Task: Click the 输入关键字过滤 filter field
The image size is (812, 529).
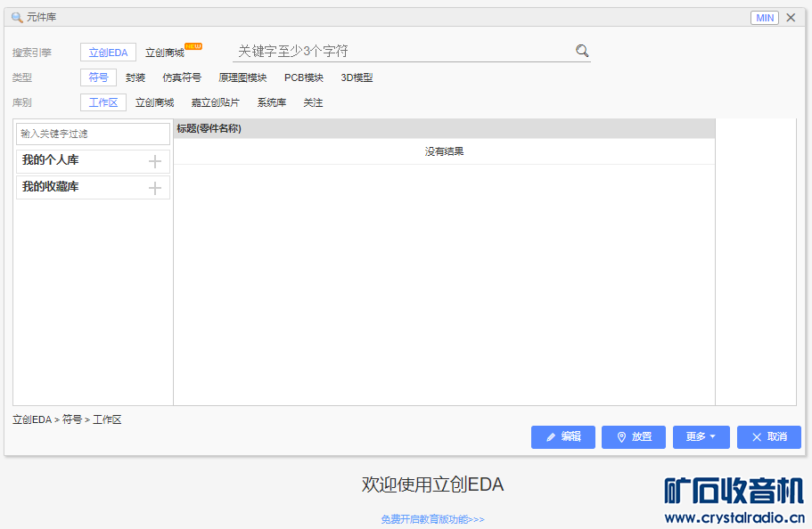Action: coord(93,134)
